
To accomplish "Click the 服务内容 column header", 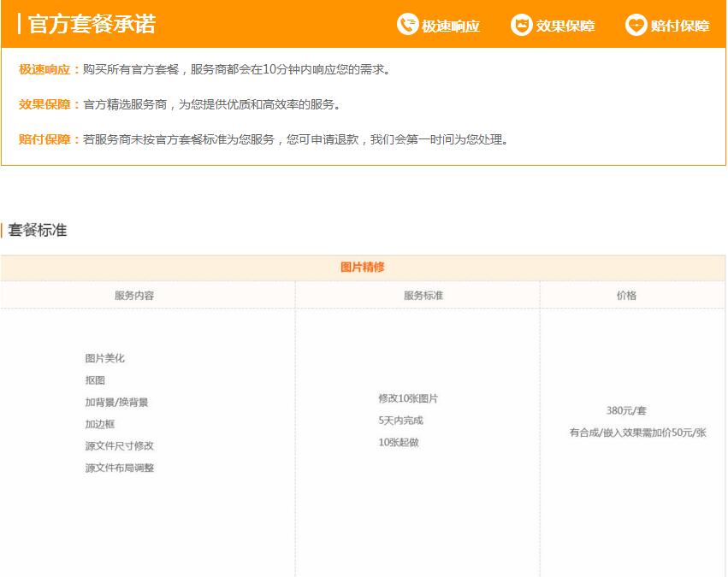I will click(x=134, y=296).
